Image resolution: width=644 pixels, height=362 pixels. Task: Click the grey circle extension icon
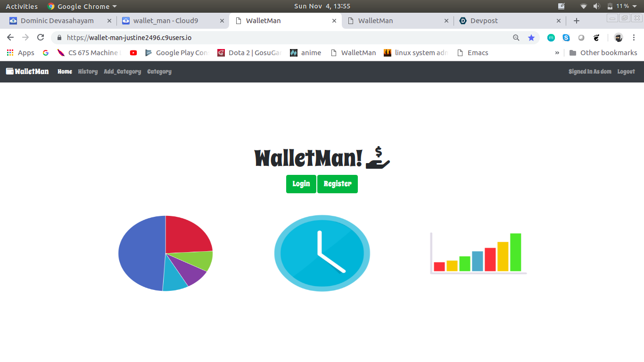[581, 38]
